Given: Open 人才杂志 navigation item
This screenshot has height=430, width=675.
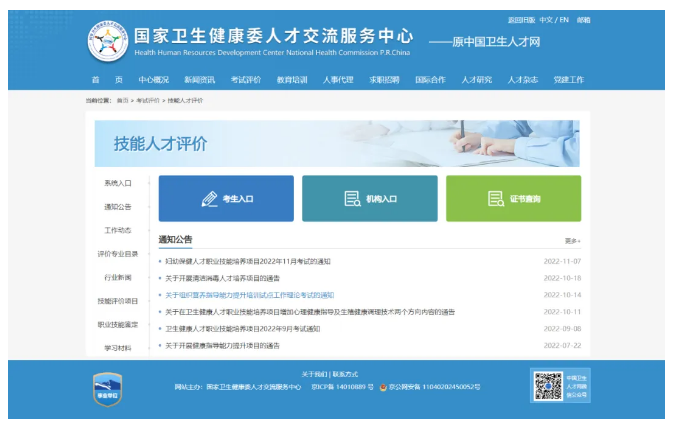Looking at the screenshot, I should pyautogui.click(x=523, y=80).
